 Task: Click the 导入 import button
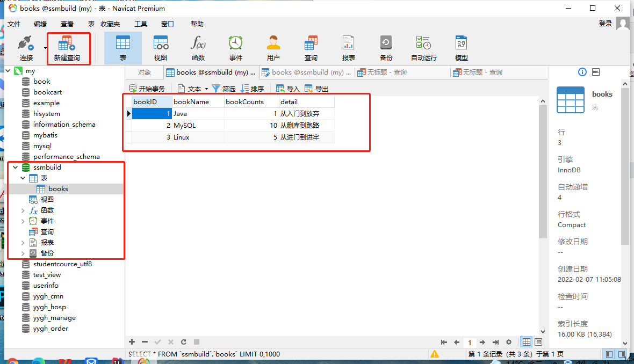click(288, 89)
